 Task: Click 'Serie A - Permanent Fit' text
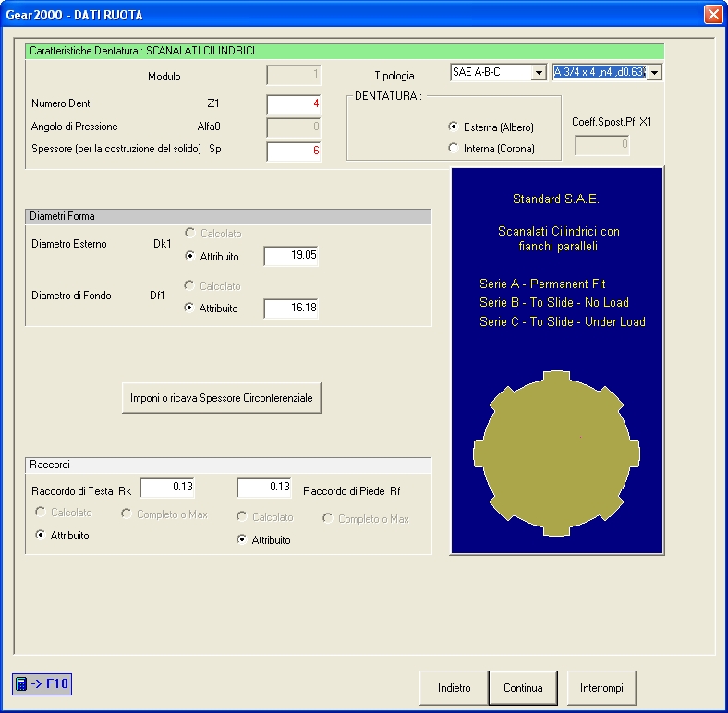[x=542, y=284]
